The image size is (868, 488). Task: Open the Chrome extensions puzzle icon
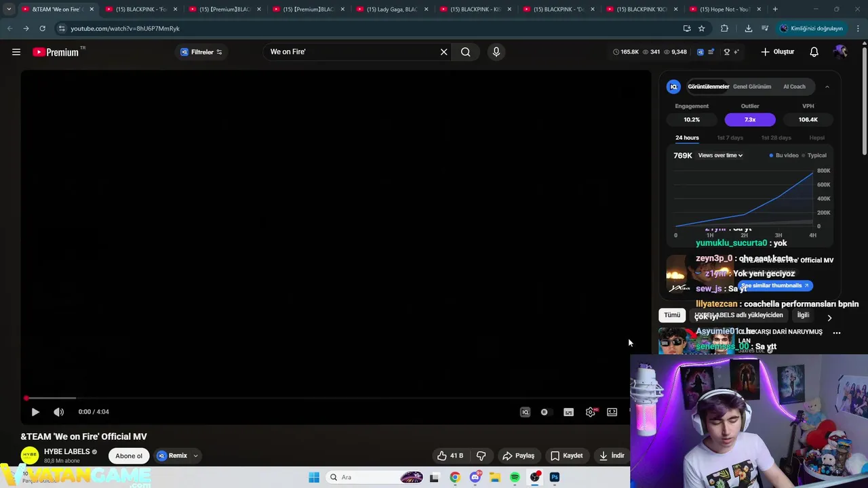(x=724, y=28)
